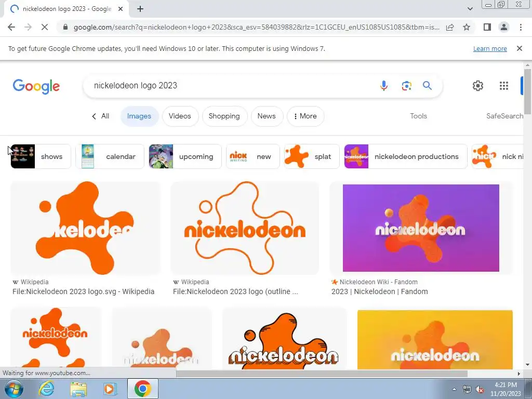
Task: Click the Chrome taskbar button
Action: [142, 389]
